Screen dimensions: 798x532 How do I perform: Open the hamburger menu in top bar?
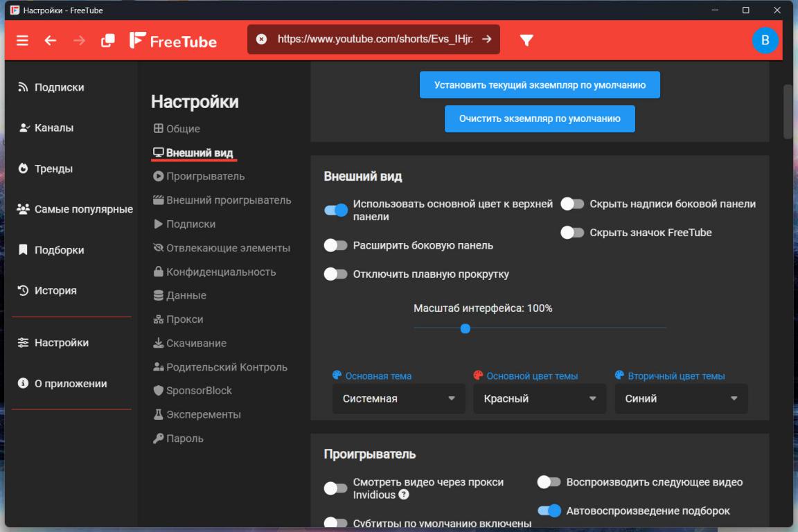pyautogui.click(x=23, y=40)
